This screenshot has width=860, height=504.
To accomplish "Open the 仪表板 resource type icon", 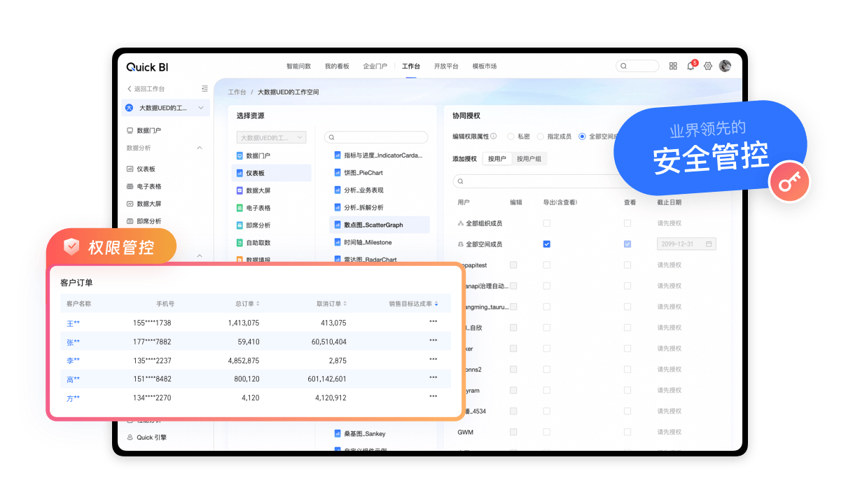I will (x=240, y=172).
